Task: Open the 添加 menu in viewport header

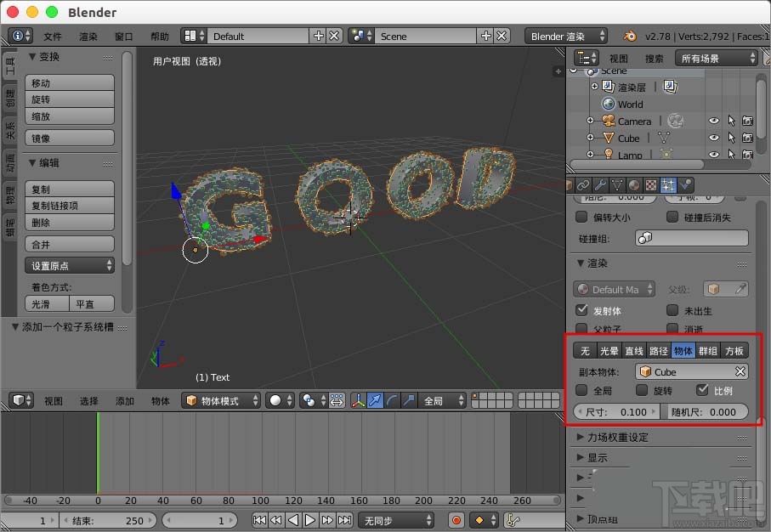Action: pyautogui.click(x=125, y=399)
